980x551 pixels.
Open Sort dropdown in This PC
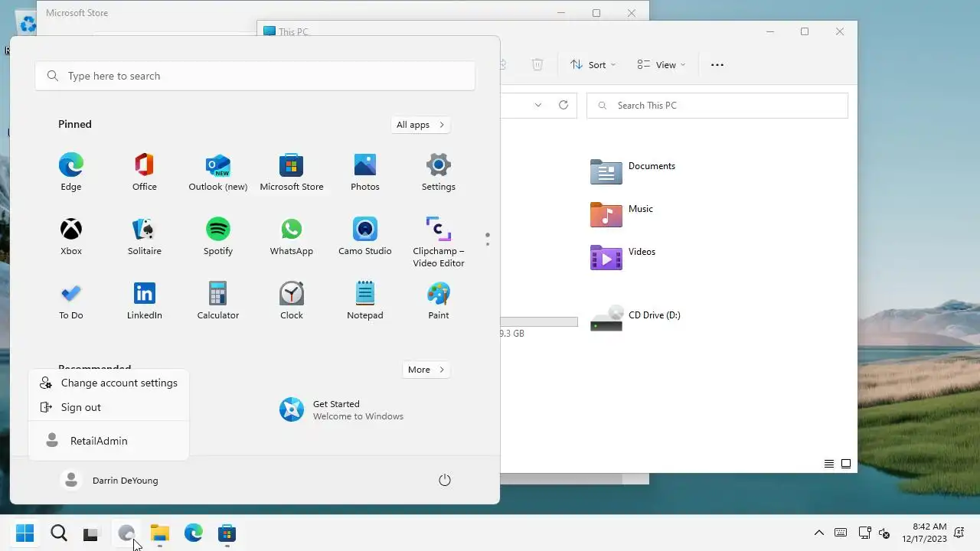(593, 65)
